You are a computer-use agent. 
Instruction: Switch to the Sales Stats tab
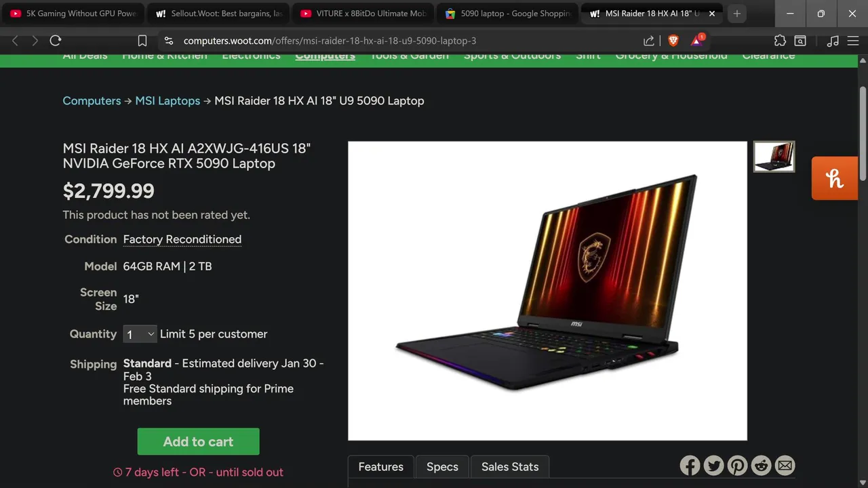[x=510, y=467]
